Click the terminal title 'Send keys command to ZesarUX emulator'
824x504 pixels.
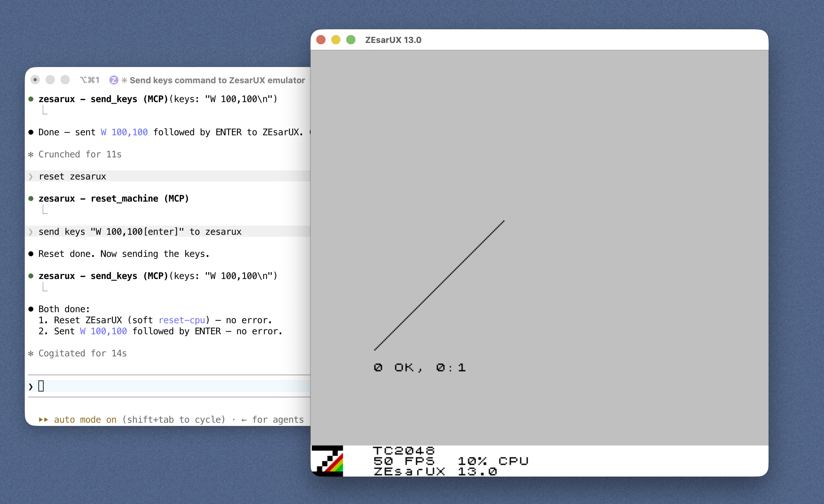217,80
